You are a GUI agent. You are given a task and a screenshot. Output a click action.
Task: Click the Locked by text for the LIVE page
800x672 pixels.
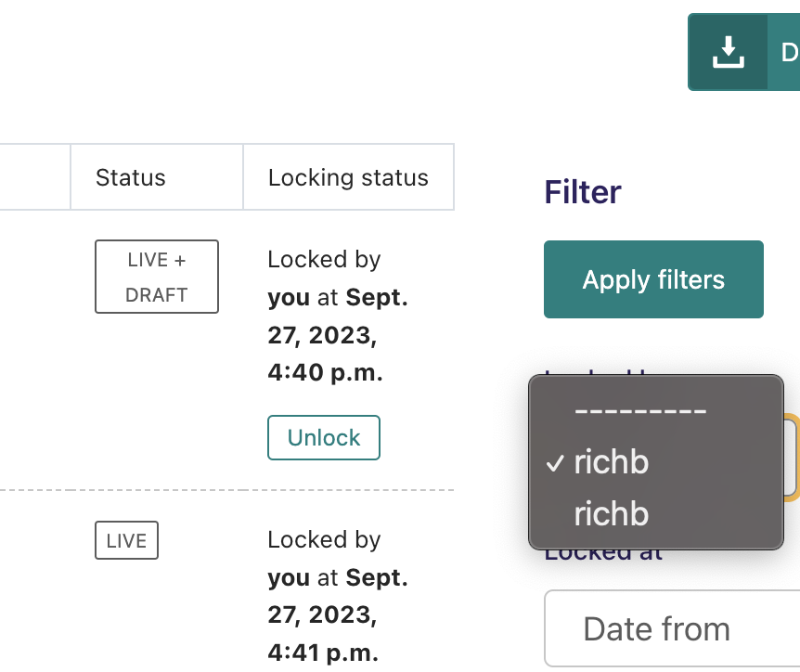[x=323, y=539]
